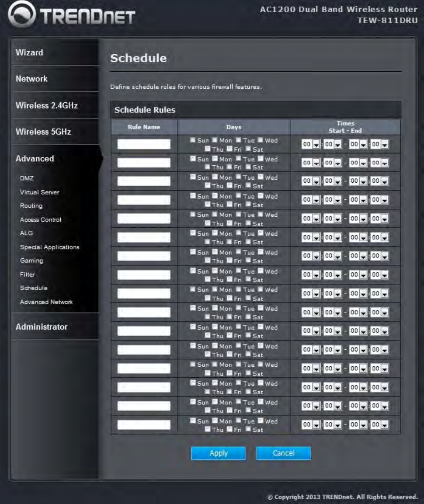Open the first row's start minute dropdown
Image resolution: width=424 pixels, height=504 pixels.
(332, 144)
